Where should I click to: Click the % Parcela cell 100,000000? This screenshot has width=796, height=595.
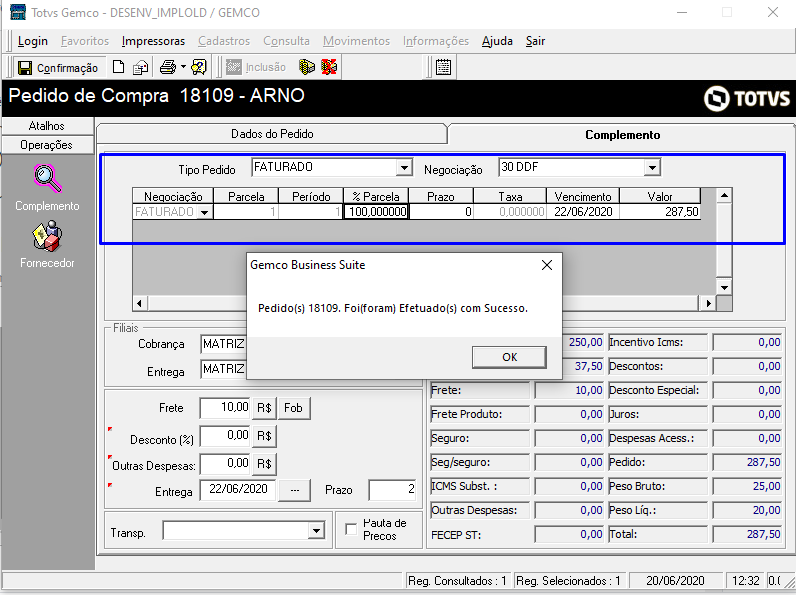click(x=376, y=212)
